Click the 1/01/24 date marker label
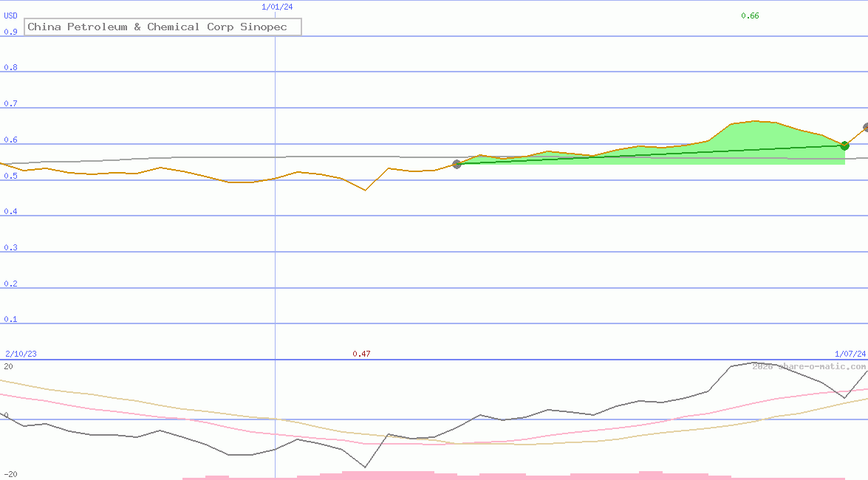 [277, 7]
